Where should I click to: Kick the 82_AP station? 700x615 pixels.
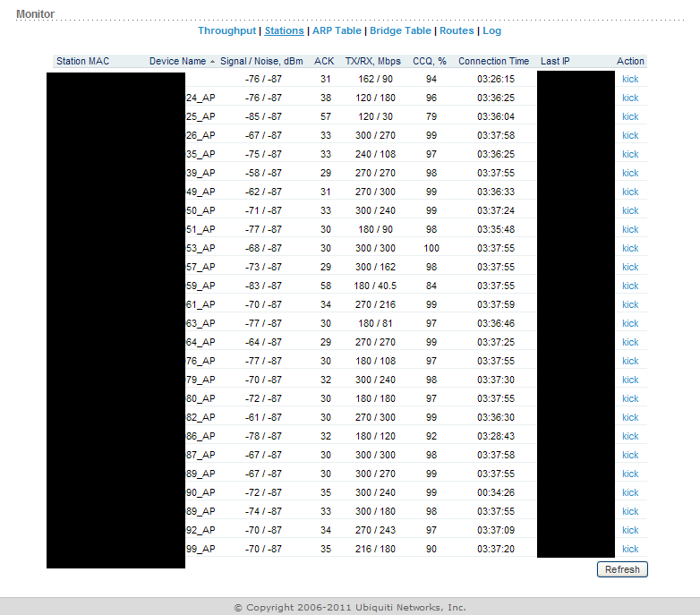pyautogui.click(x=630, y=417)
